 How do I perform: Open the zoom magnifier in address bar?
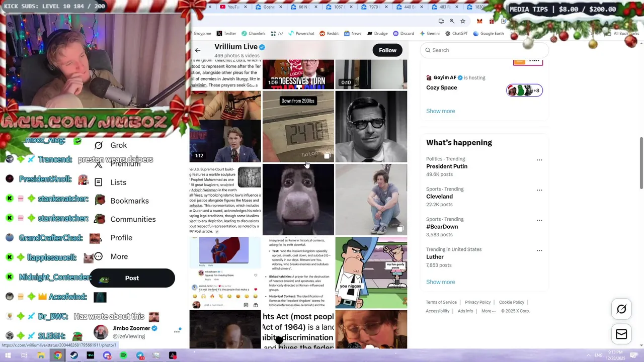[x=452, y=21]
